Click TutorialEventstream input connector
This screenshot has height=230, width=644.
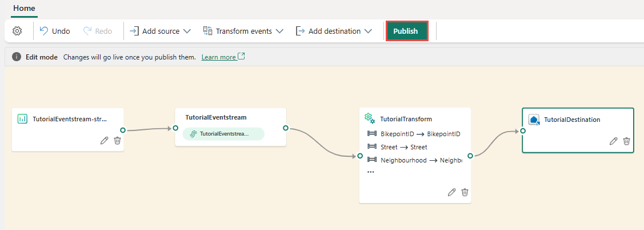coord(175,128)
